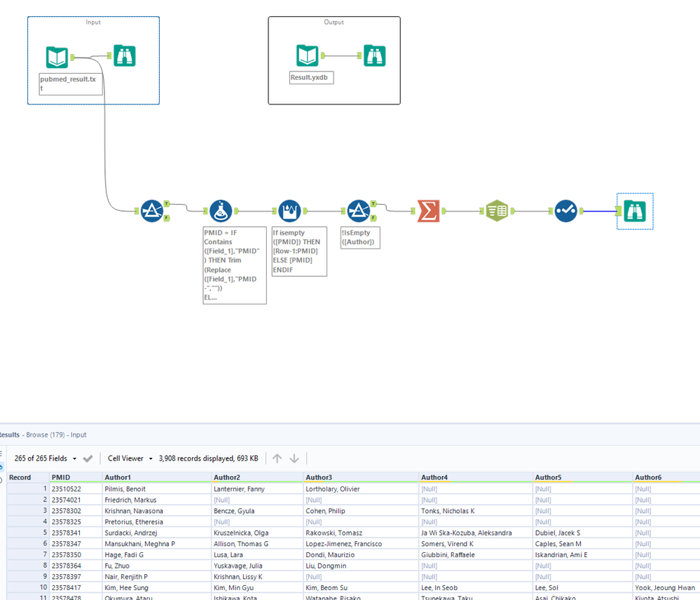The height and width of the screenshot is (600, 700).
Task: Click the output anchor of the Formula tool
Action: click(236, 211)
